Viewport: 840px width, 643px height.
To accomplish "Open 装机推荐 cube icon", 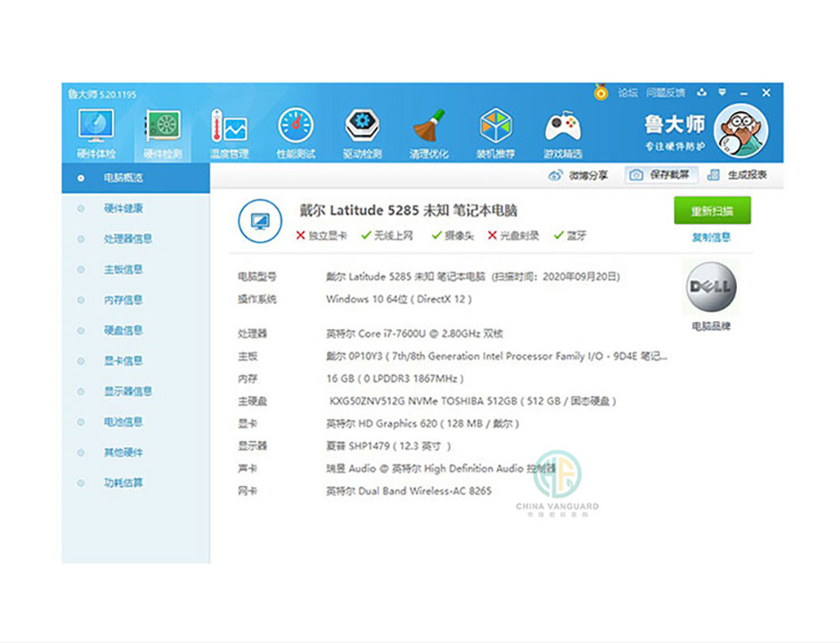I will (x=496, y=134).
